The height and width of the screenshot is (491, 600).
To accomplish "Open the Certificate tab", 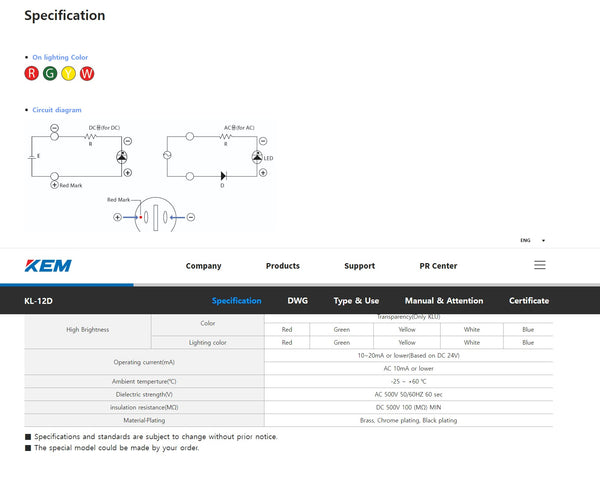I will (x=528, y=301).
